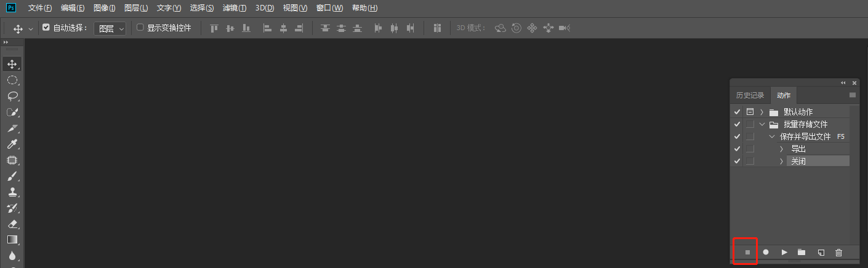868x268 pixels.
Task: Activate the Gradient tool
Action: pos(12,240)
